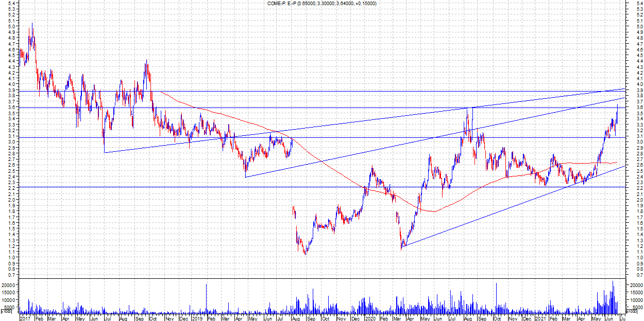Select the 2017 year label on time axis
Viewport: 644px width, 321px height.
pyautogui.click(x=25, y=319)
